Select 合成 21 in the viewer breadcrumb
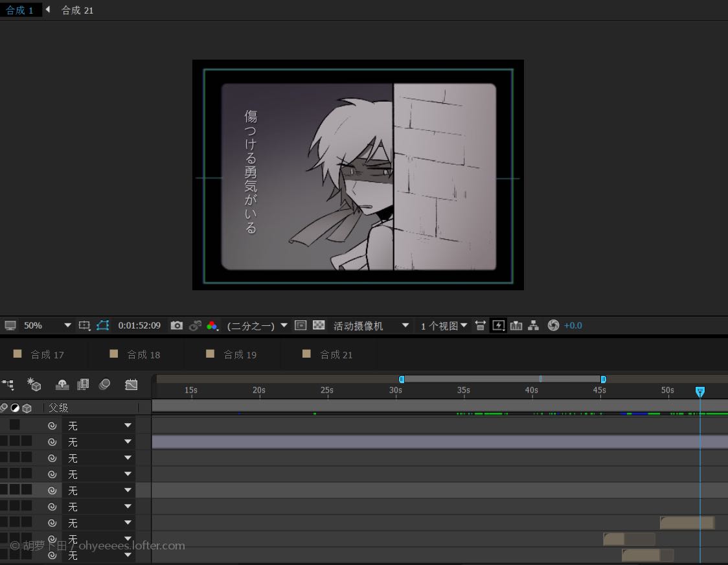The width and height of the screenshot is (728, 565). [x=77, y=10]
